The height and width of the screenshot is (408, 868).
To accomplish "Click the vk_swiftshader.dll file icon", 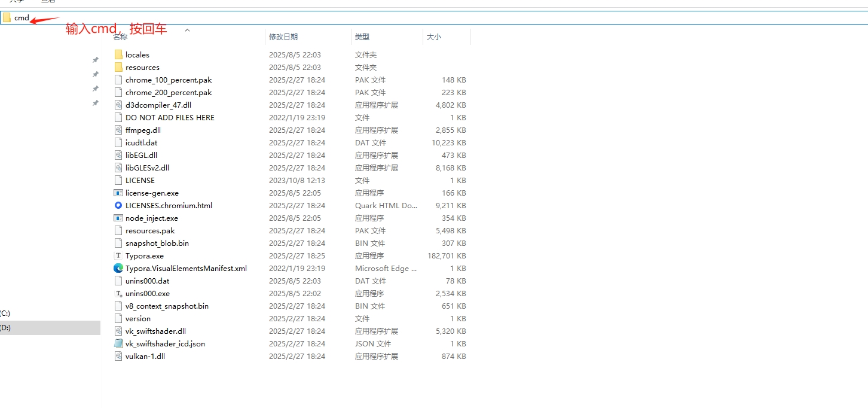I will point(118,331).
